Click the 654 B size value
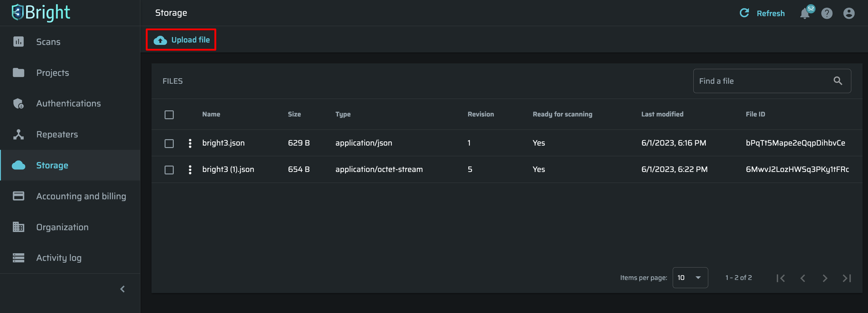Image resolution: width=868 pixels, height=313 pixels. coord(299,169)
